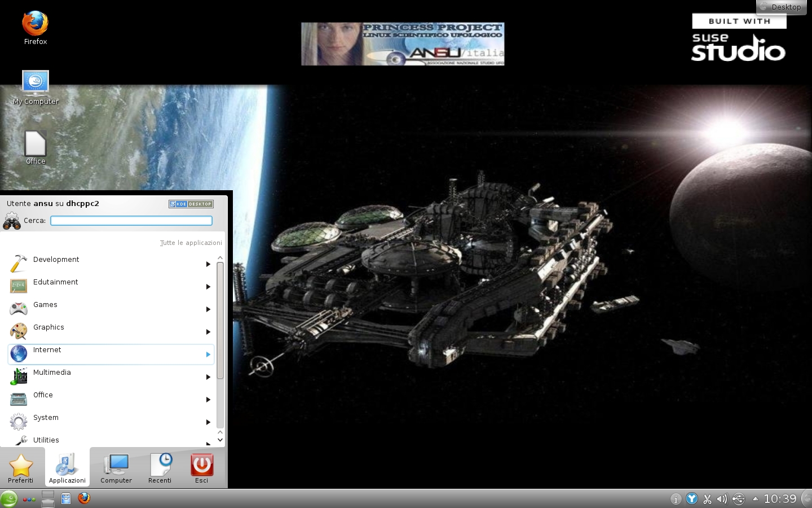
Task: Open the Klipper scissors clipboard icon
Action: [707, 499]
